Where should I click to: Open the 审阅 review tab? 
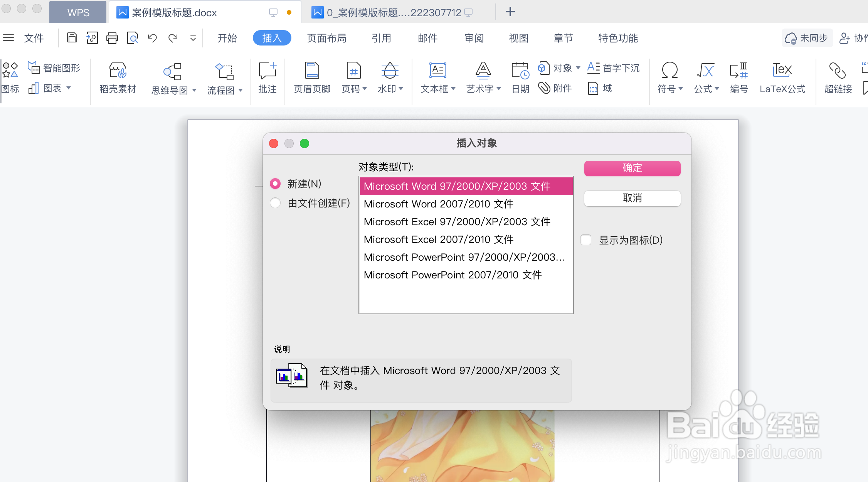pos(474,38)
